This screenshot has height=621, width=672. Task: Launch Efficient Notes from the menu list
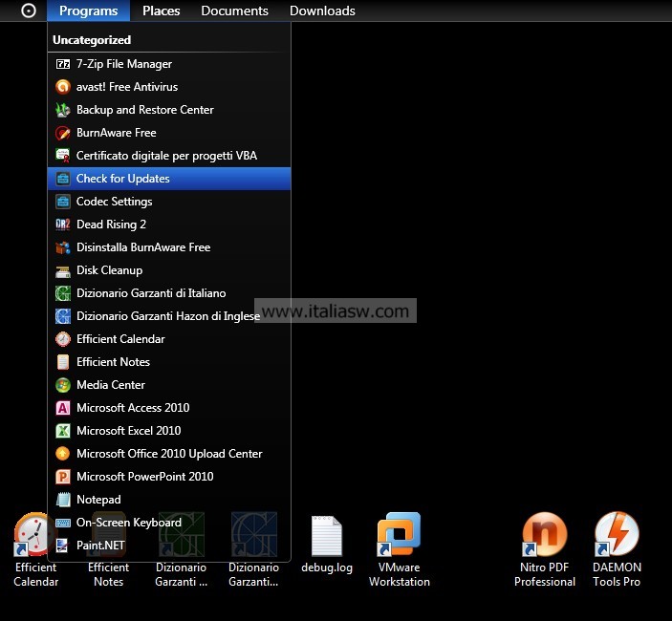[169, 362]
